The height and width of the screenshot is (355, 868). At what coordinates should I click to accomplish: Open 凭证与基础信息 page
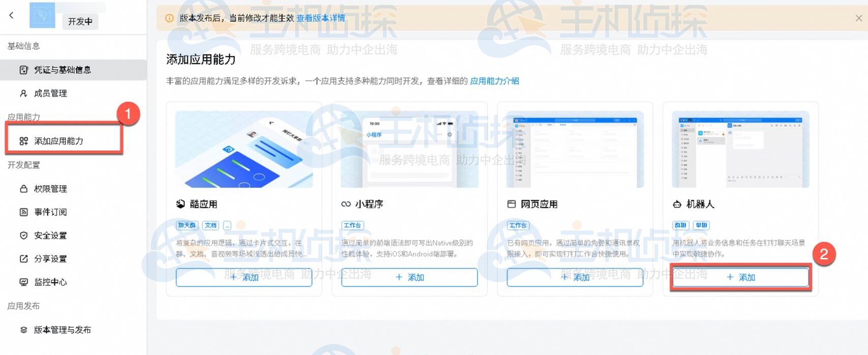tap(73, 70)
